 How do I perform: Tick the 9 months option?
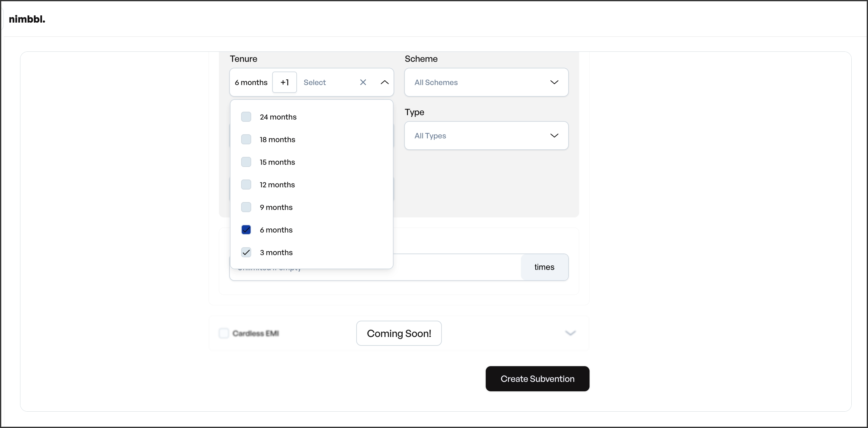(x=246, y=207)
